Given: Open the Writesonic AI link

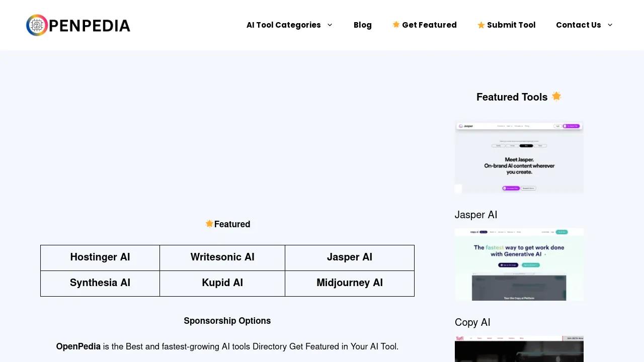Looking at the screenshot, I should pos(222,257).
